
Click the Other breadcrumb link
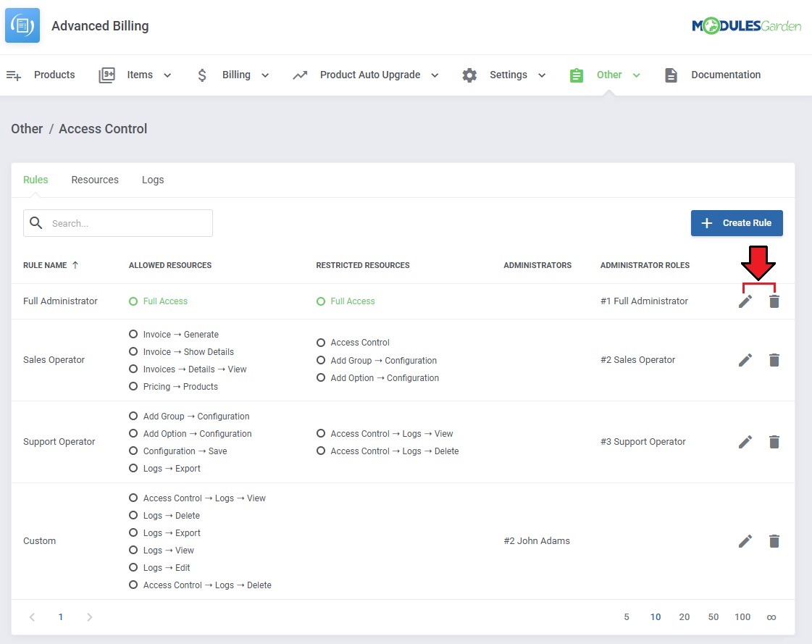(27, 129)
